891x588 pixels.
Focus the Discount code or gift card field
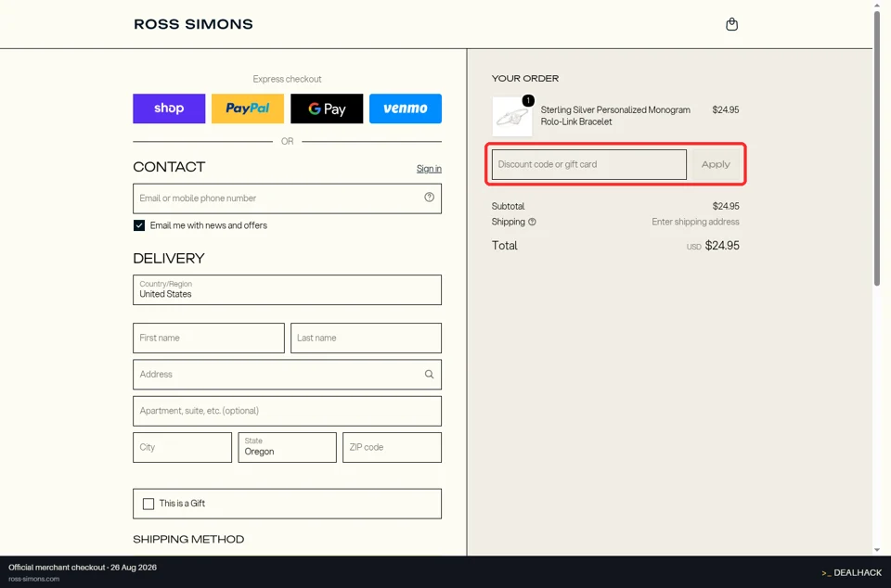pyautogui.click(x=589, y=164)
